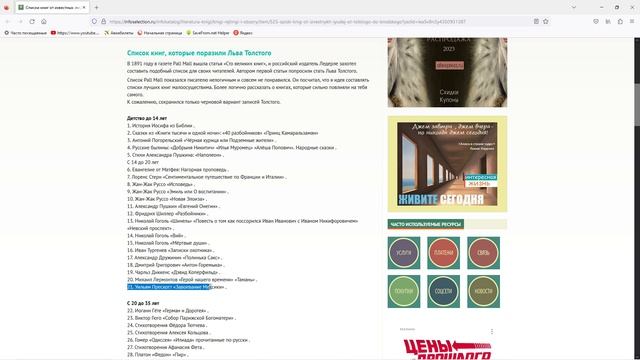Click the forward navigation arrow
Viewport: 640px width, 360px height.
[x=20, y=22]
